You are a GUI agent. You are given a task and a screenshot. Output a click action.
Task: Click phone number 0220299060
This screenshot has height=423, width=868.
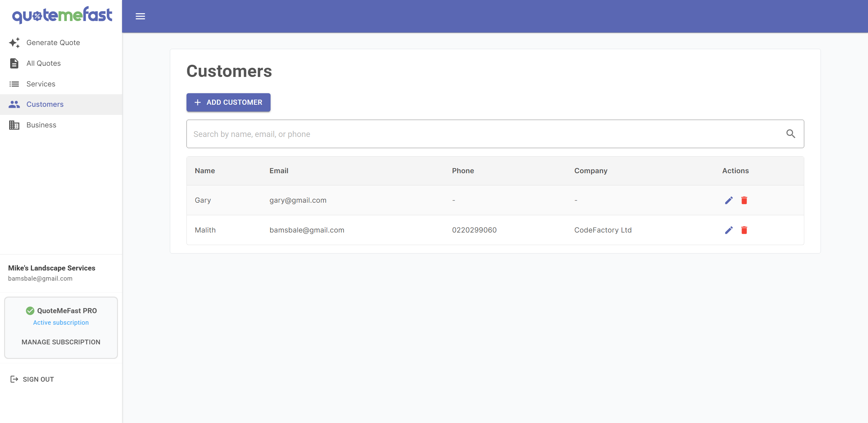[x=474, y=230]
